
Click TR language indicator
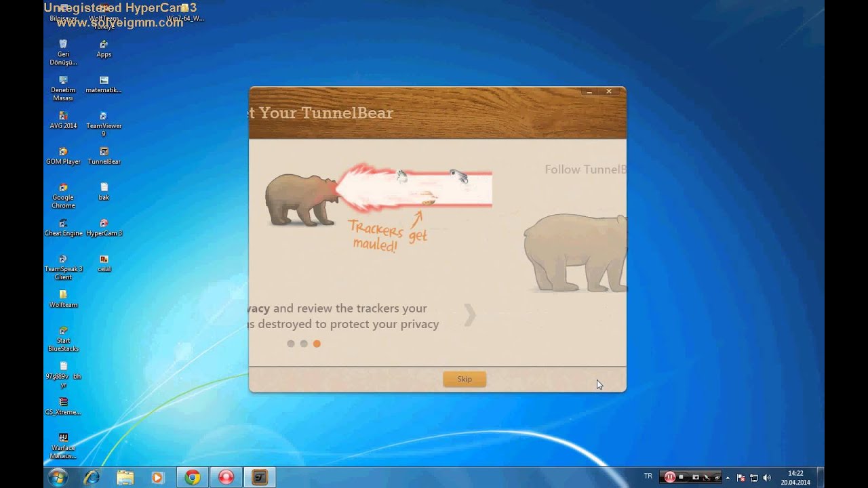(x=648, y=476)
